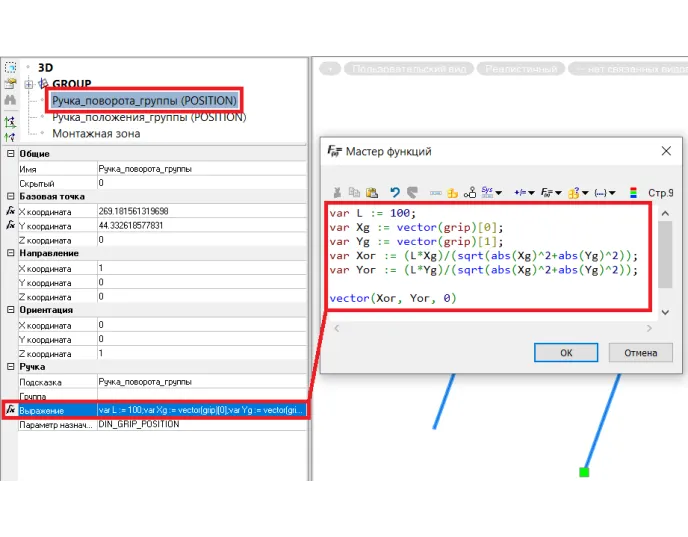688x537 pixels.
Task: Click the green grip square in viewport
Action: click(x=584, y=472)
